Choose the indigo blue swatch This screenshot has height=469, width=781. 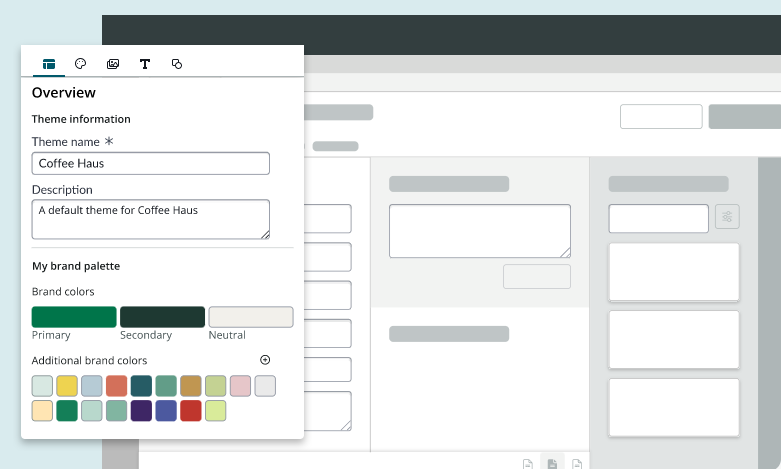166,411
